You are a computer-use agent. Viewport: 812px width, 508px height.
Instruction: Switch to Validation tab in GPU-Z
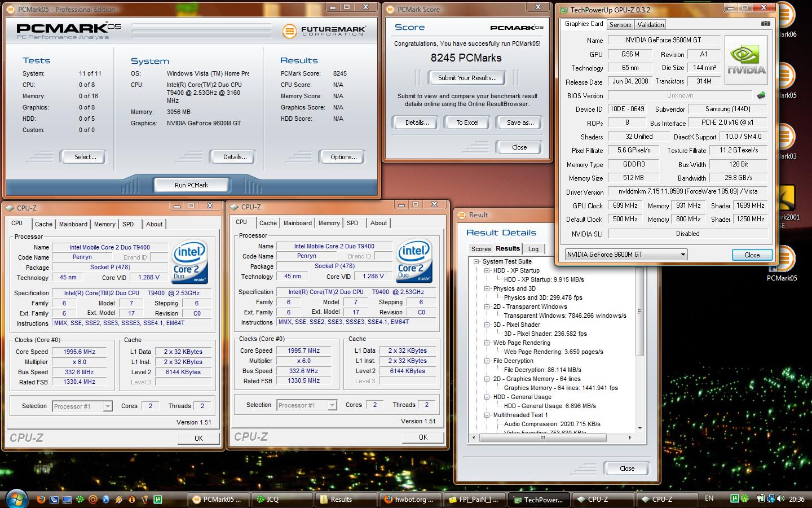[x=651, y=25]
